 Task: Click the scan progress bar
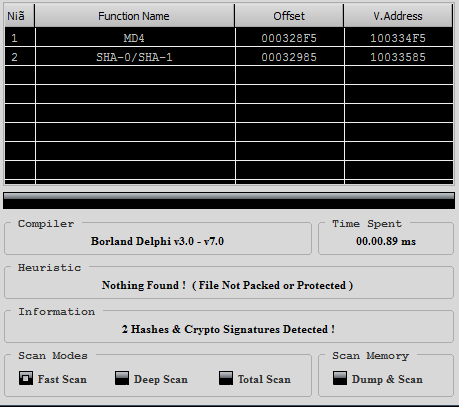coord(229,201)
